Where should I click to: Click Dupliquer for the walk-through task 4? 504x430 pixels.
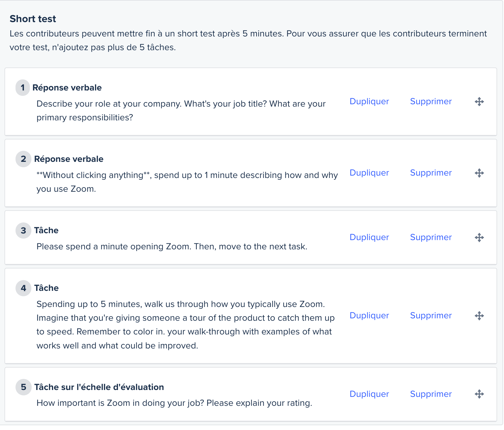pyautogui.click(x=369, y=316)
